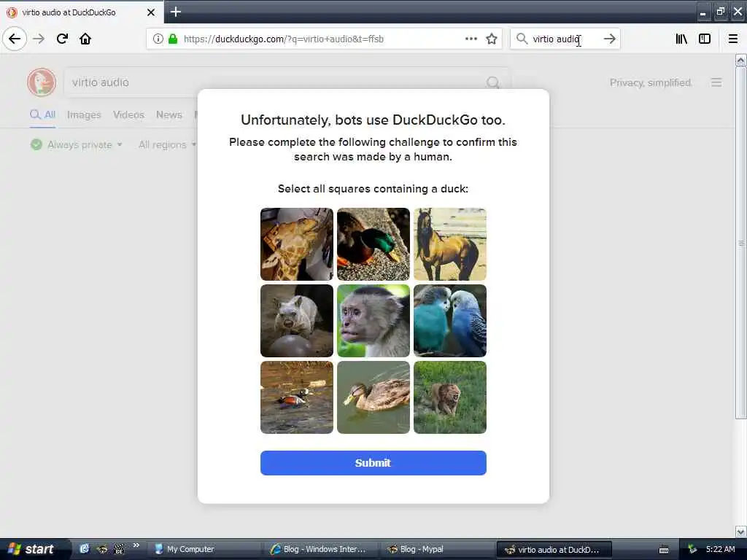Reload the page with the refresh icon

tap(62, 39)
